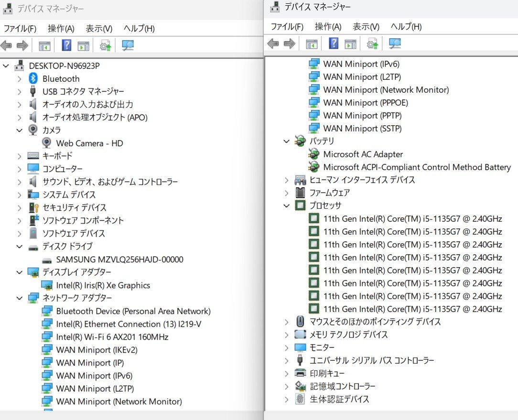This screenshot has width=518, height=420.
Task: Select Microsoft ACPI-Compliant Control Method Battery
Action: 417,167
